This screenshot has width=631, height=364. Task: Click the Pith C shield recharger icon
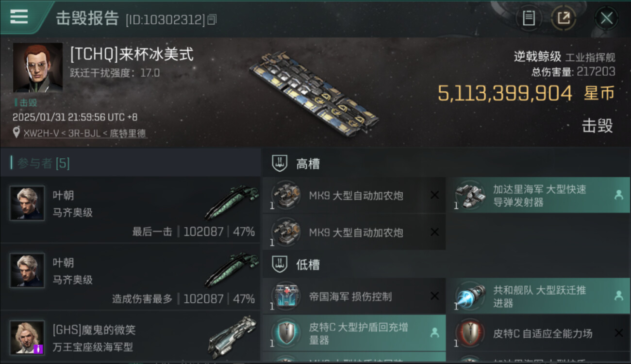(x=285, y=333)
